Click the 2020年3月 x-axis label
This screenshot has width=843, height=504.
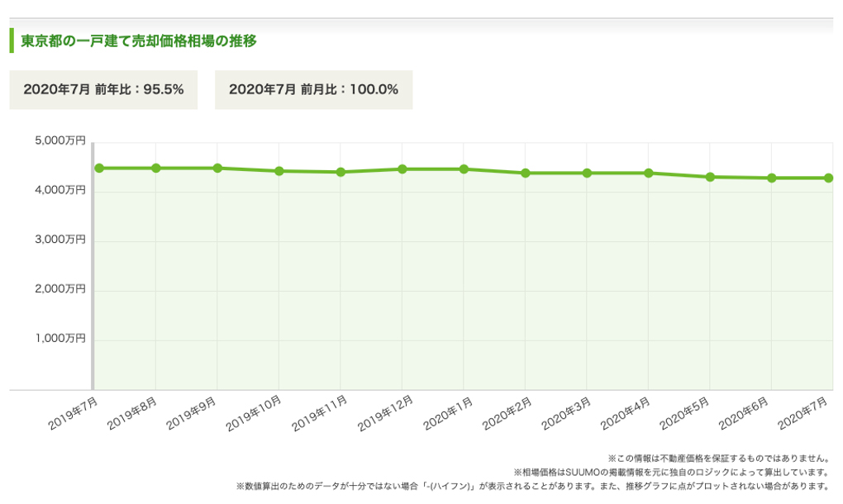pos(567,414)
